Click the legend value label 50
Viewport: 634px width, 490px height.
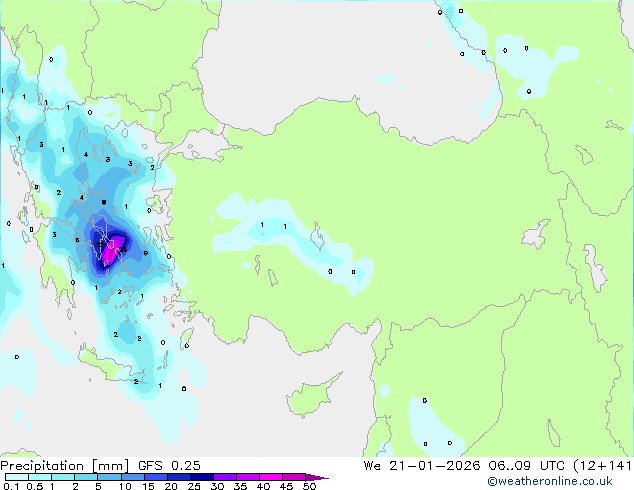pyautogui.click(x=309, y=487)
